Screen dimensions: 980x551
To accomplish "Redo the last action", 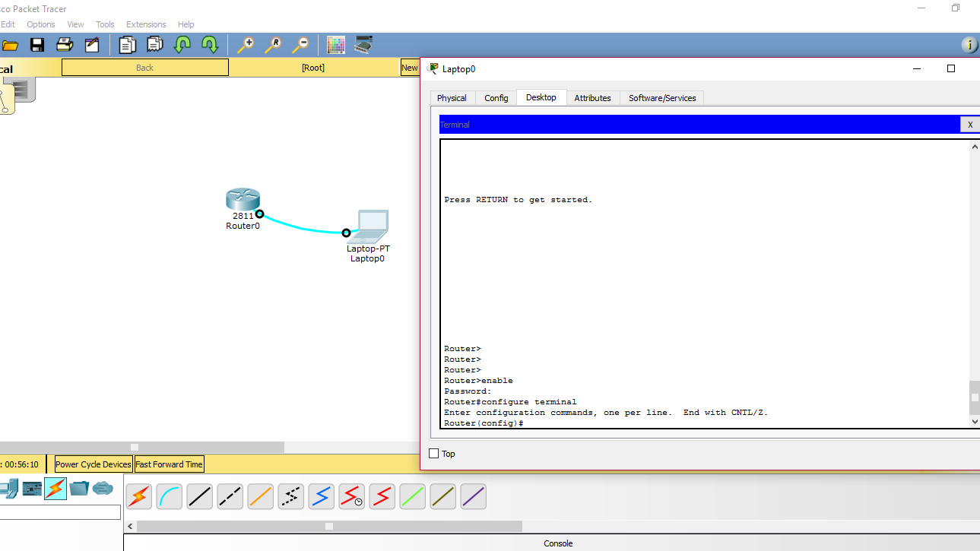I will (x=209, y=45).
